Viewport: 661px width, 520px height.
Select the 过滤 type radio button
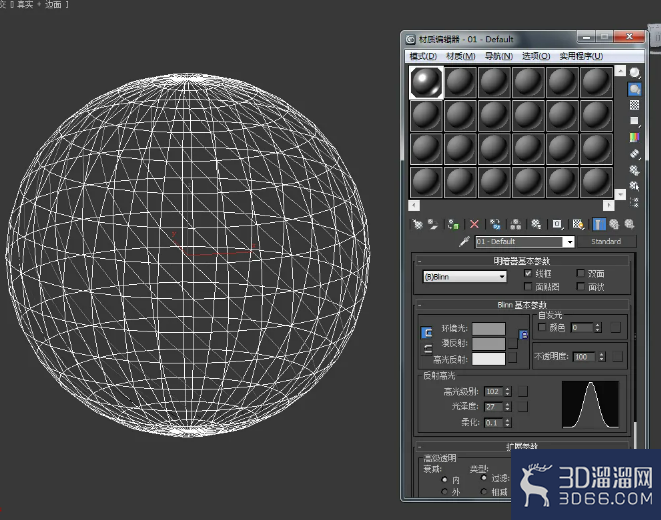point(484,478)
